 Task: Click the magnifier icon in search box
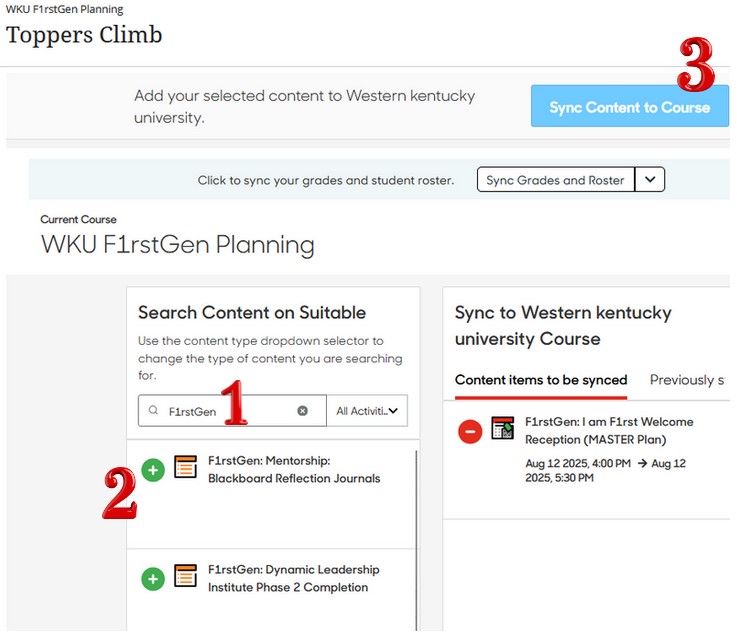[x=153, y=411]
